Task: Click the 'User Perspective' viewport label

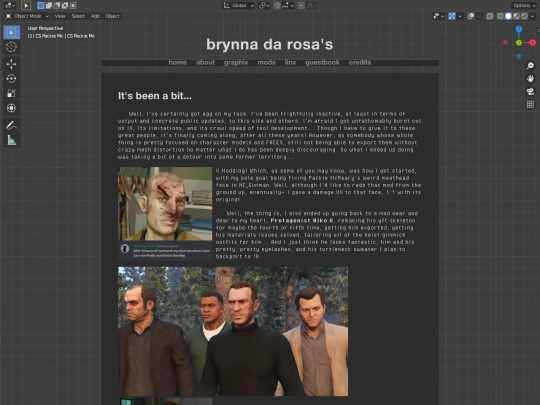Action: (45, 28)
